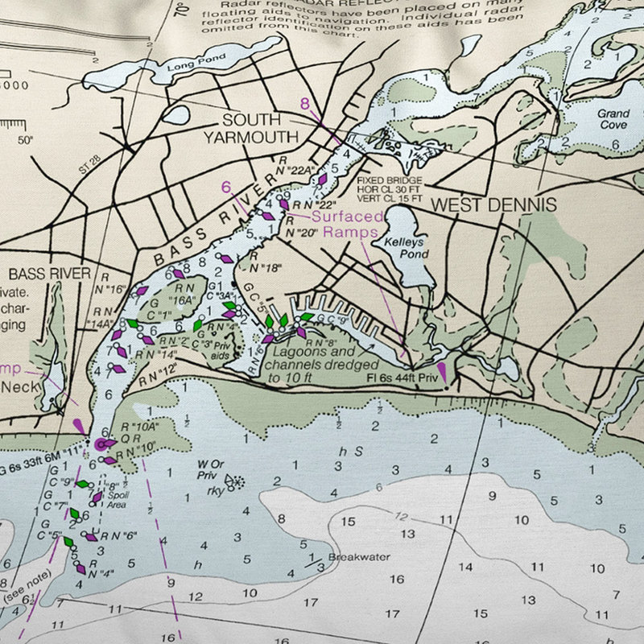This screenshot has width=644, height=644.
Task: Click the magenta buoy marking R N "20"
Action: pyautogui.click(x=268, y=216)
